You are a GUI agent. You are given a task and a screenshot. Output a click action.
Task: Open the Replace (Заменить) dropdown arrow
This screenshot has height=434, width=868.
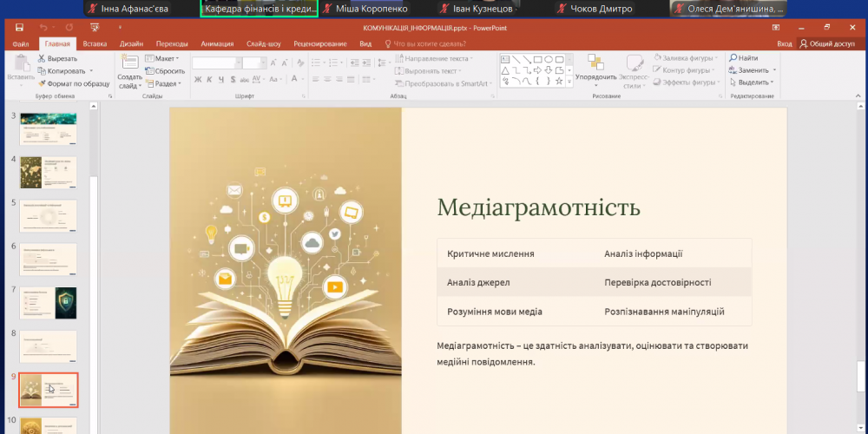pos(773,70)
